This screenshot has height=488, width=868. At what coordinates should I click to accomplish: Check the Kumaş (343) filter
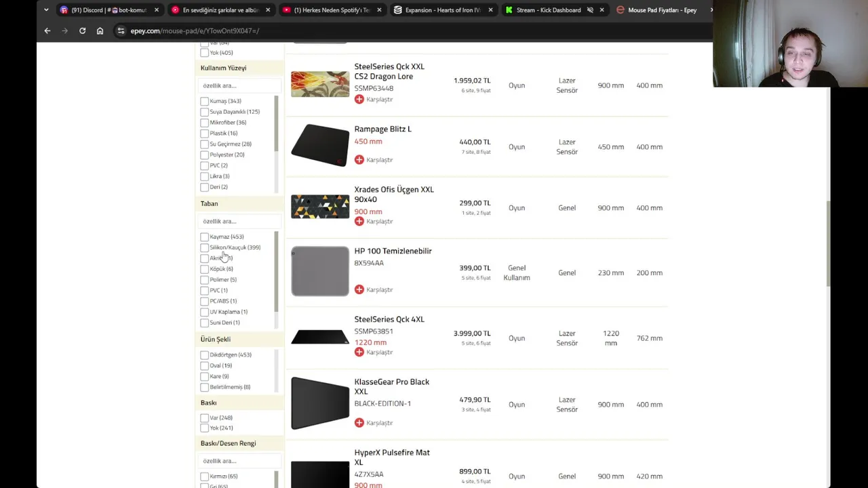click(204, 101)
